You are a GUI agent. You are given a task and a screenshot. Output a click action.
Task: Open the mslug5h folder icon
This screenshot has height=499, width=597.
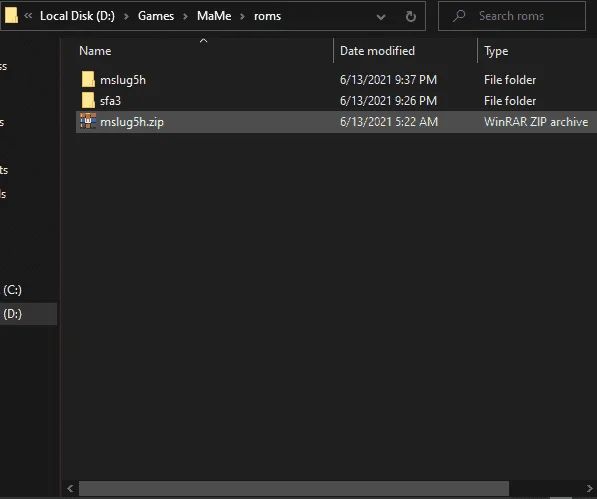(x=88, y=79)
